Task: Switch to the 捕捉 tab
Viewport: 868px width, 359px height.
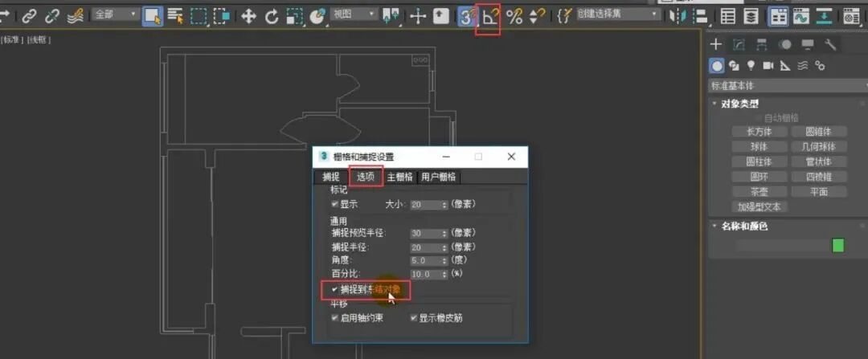Action: point(331,177)
